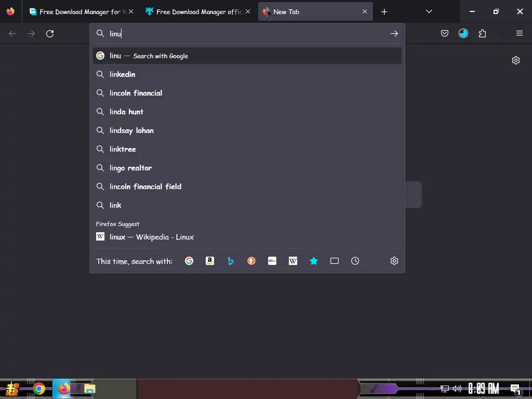The height and width of the screenshot is (399, 532).
Task: Open Save to Pocket button
Action: (x=445, y=33)
